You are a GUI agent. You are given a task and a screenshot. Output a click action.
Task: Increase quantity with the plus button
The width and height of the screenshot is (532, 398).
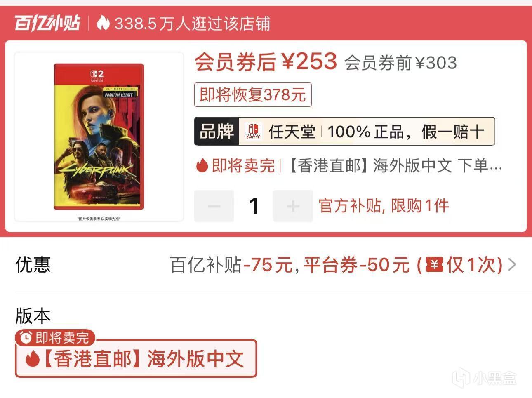(x=293, y=206)
